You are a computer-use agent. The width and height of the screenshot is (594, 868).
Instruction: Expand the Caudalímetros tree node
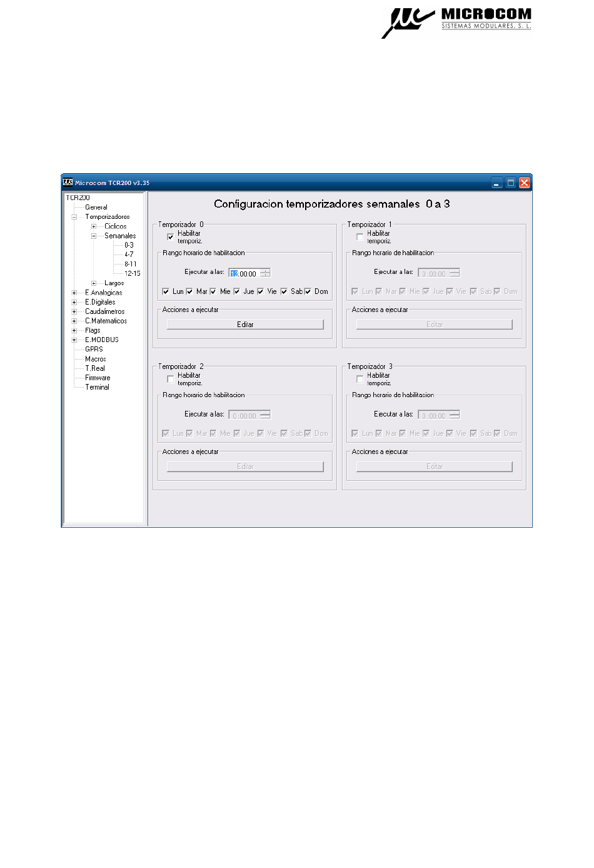(x=74, y=311)
